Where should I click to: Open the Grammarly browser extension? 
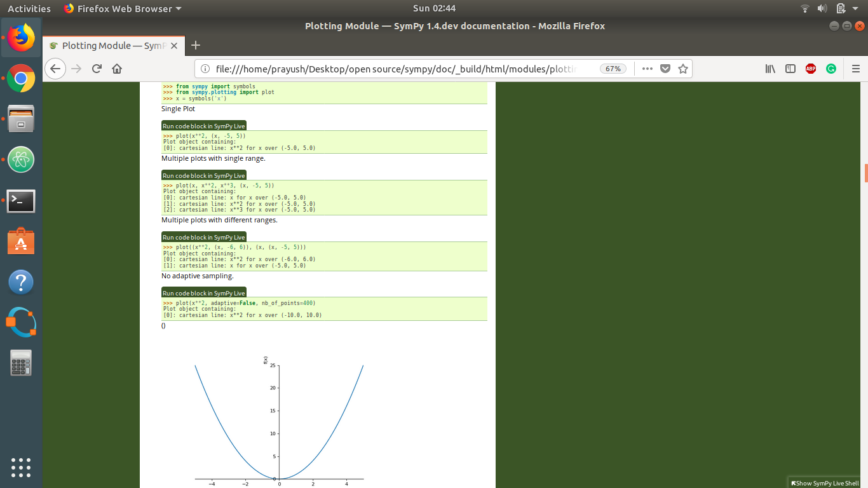tap(831, 69)
